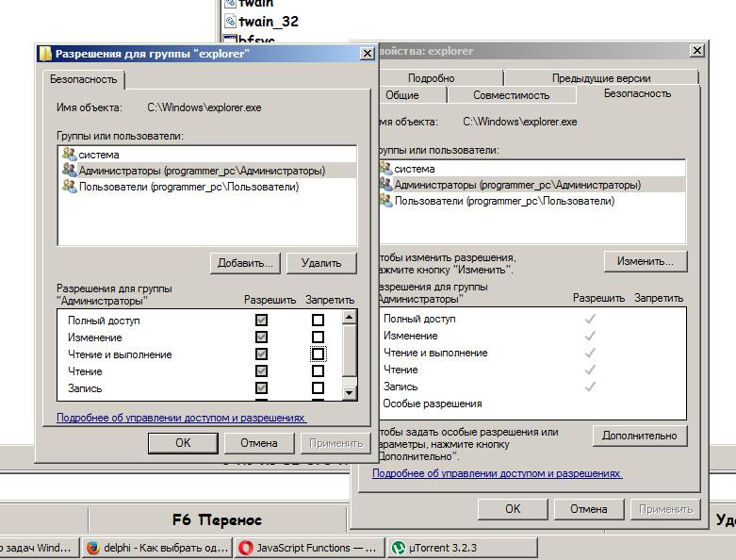
Task: Check the Deny box for Запись
Action: [x=318, y=387]
